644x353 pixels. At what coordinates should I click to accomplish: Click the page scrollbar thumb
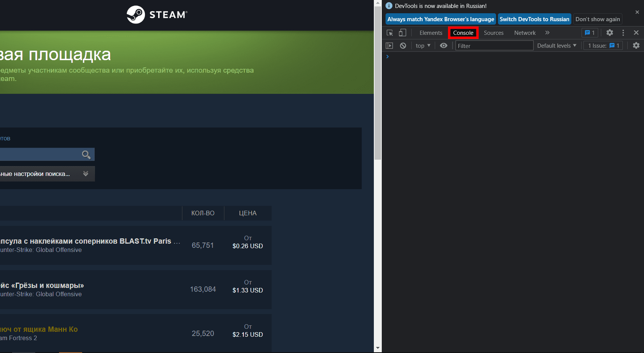click(378, 83)
